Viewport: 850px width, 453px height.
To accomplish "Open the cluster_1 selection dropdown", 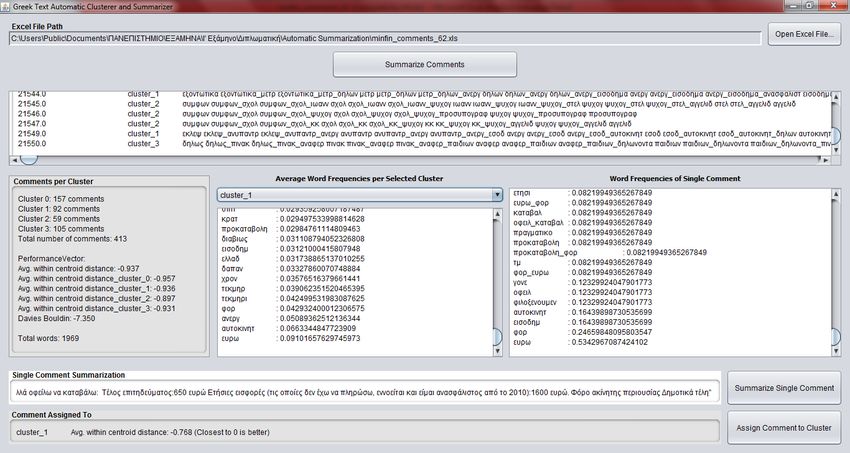I will tap(360, 194).
